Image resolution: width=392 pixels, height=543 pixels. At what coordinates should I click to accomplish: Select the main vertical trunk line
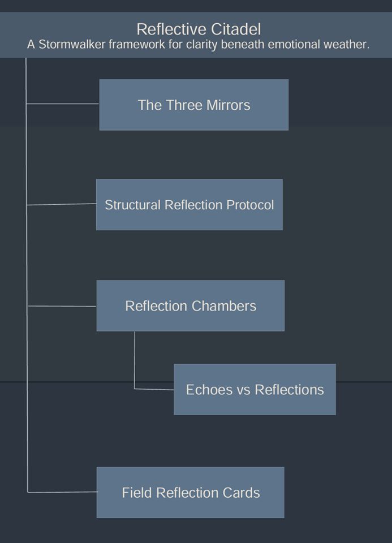point(27,275)
